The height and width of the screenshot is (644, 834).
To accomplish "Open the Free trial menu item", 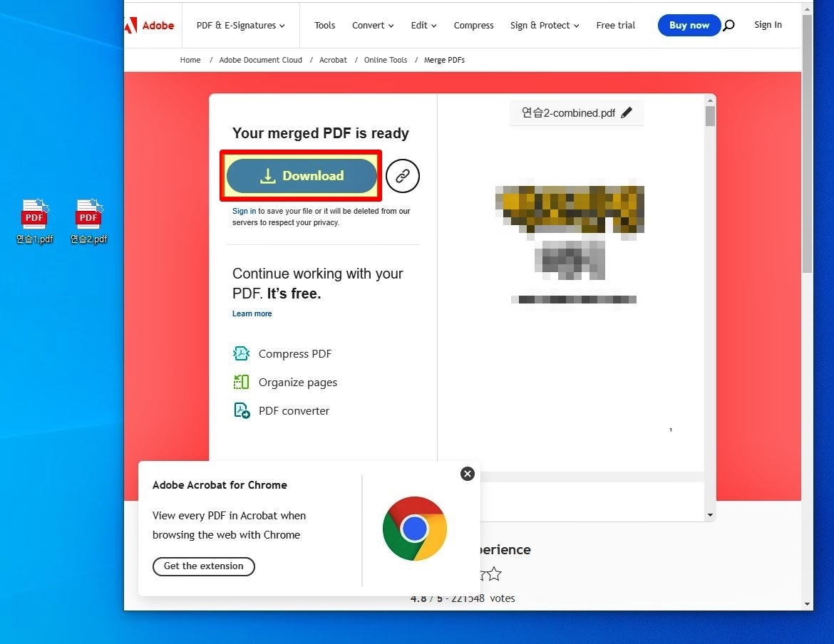I will pos(615,25).
